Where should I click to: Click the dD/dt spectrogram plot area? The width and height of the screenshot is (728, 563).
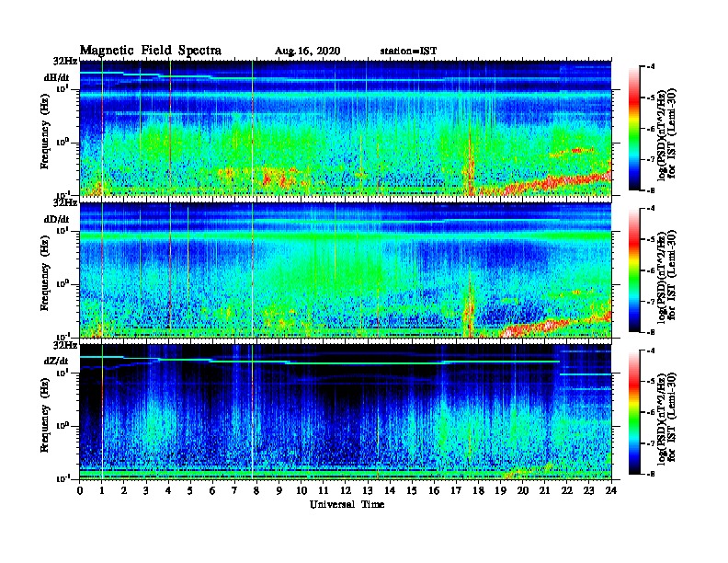[346, 270]
